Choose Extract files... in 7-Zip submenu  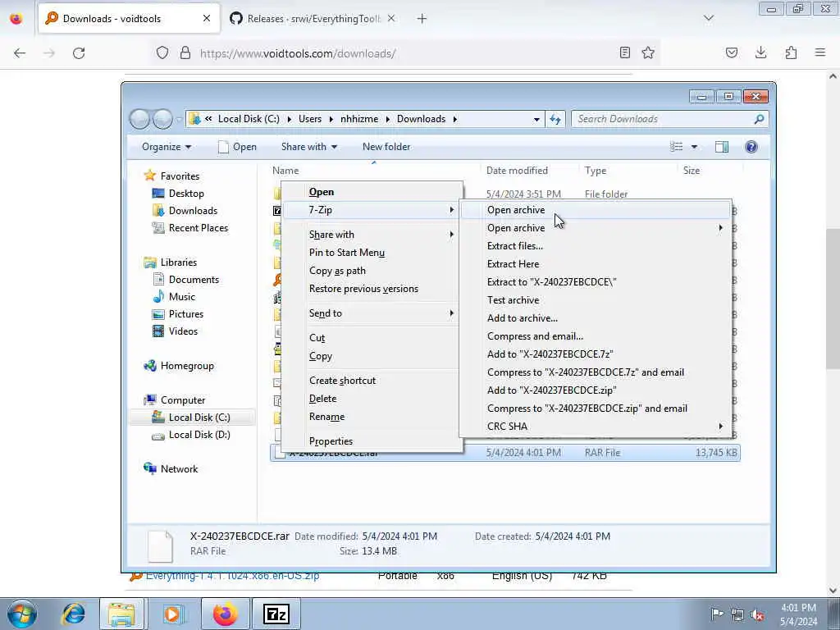(x=596, y=246)
